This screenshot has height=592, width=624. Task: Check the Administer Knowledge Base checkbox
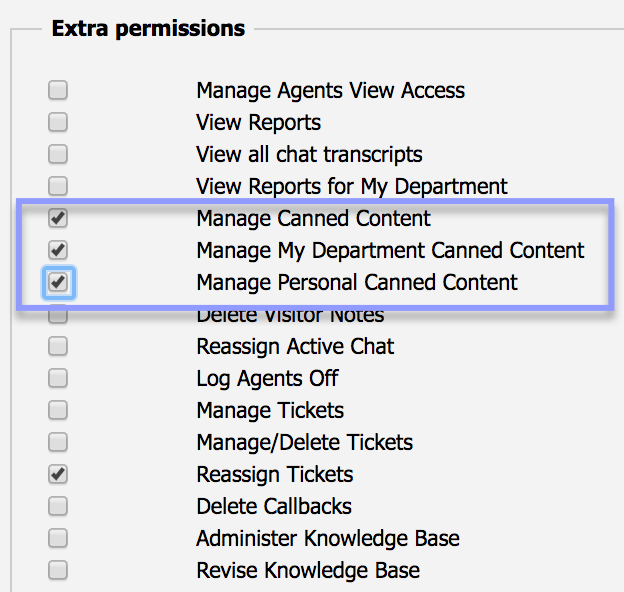(x=58, y=538)
